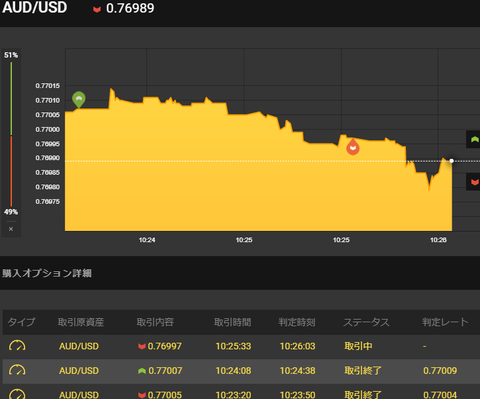
Task: Click AUD/USD in the 10:25:33 row
Action: [x=79, y=346]
